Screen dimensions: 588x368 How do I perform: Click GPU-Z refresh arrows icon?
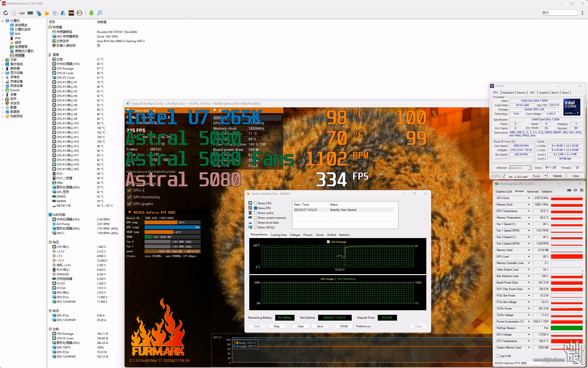coord(575,190)
